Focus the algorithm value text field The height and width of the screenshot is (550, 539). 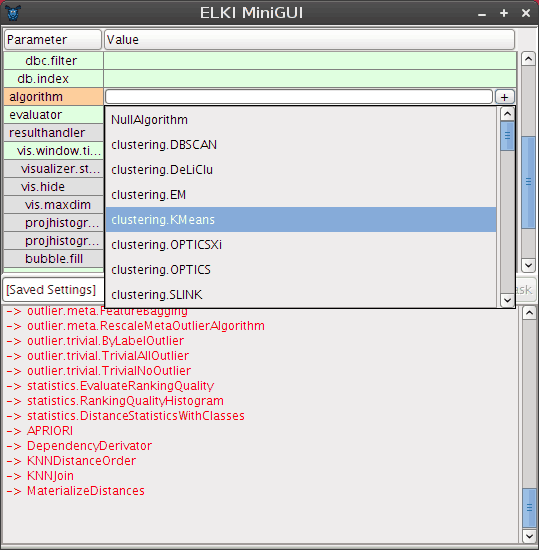point(299,97)
